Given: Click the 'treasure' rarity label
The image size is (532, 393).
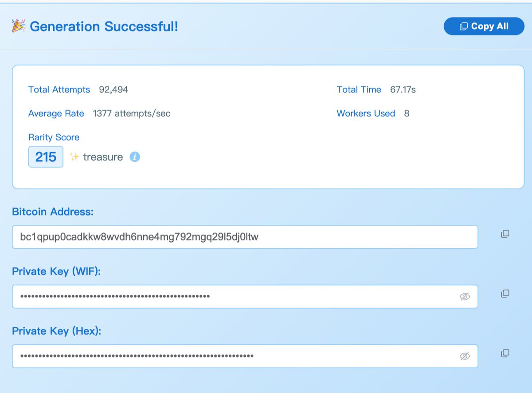Looking at the screenshot, I should coord(103,157).
